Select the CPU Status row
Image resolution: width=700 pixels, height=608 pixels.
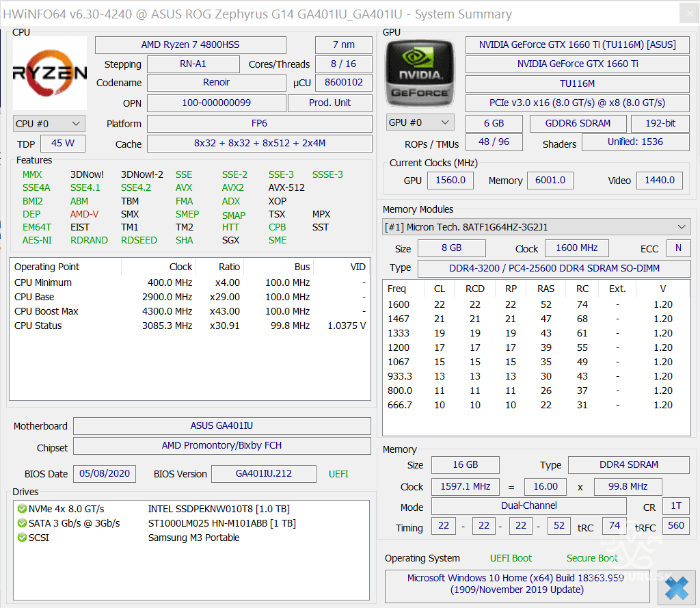(x=190, y=326)
